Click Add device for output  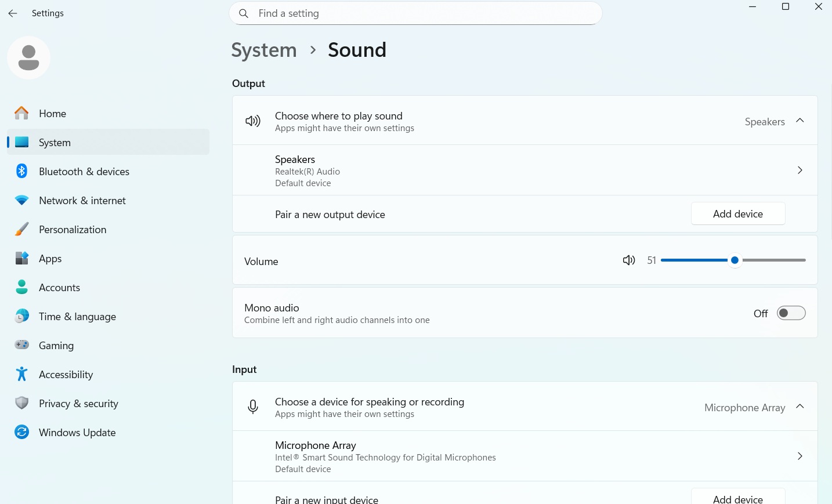point(737,213)
